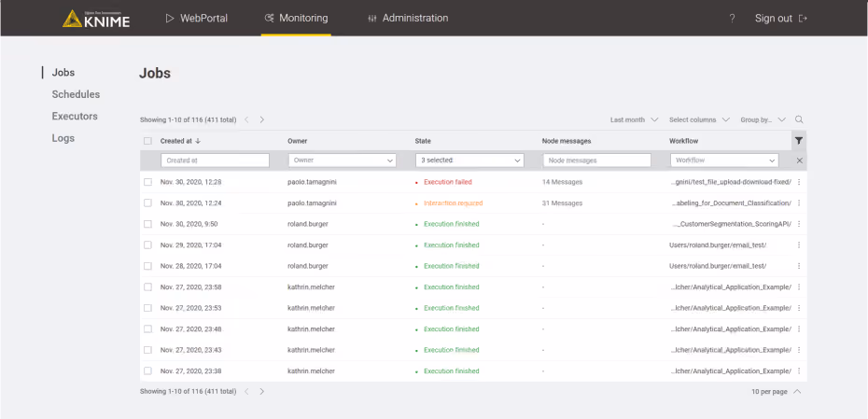Focus the Created at filter field
Image resolution: width=868 pixels, height=419 pixels.
[215, 161]
